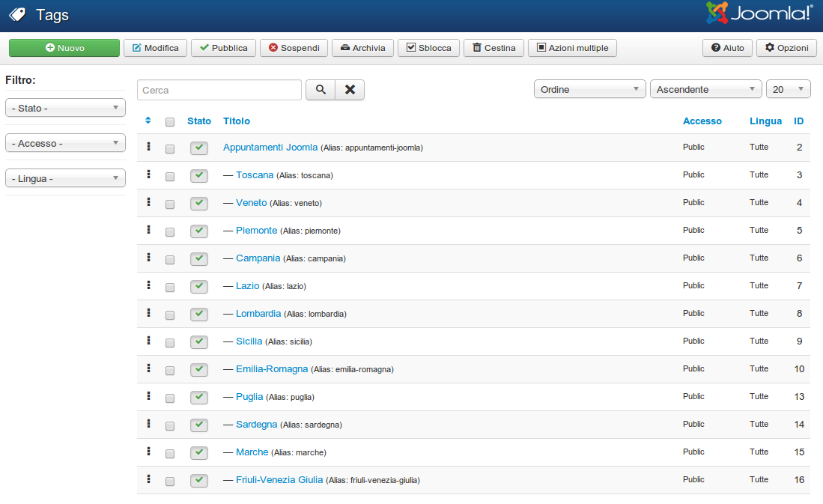This screenshot has width=823, height=504.
Task: Open the Ascendente direction dropdown
Action: click(705, 89)
